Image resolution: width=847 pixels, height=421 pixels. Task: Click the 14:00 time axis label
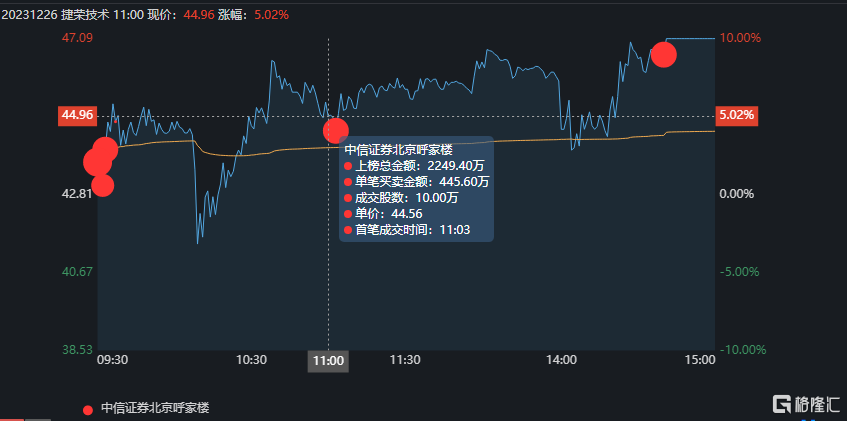click(x=562, y=360)
